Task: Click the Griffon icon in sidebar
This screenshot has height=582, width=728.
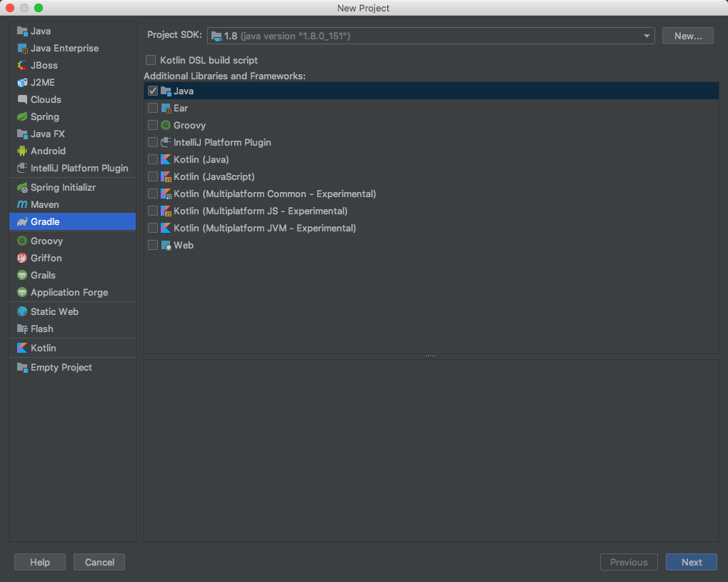Action: coord(22,258)
